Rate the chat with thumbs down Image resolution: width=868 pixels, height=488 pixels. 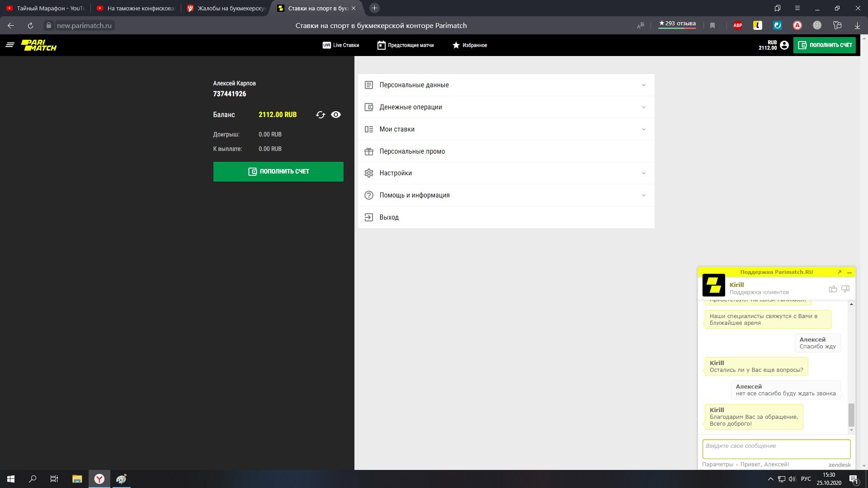coord(845,289)
